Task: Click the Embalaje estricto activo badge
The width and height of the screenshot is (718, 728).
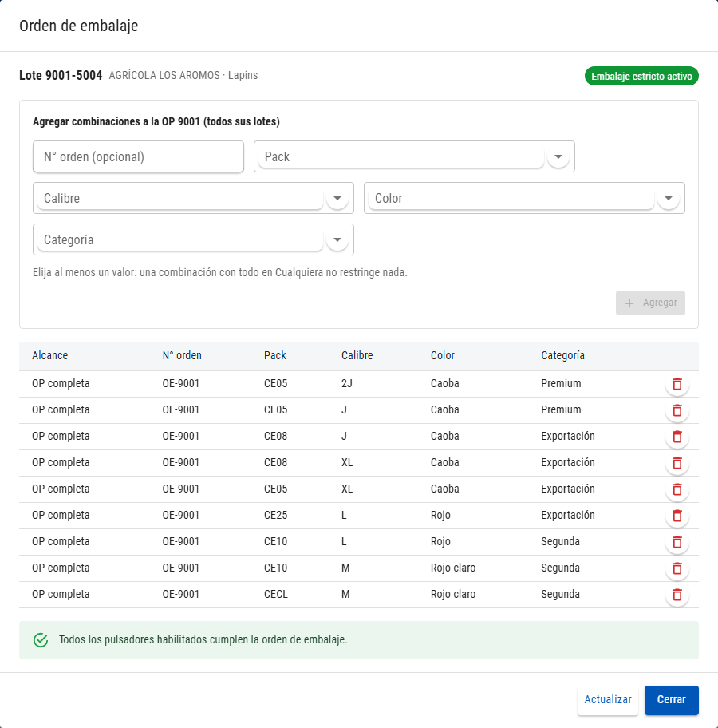Action: [641, 76]
